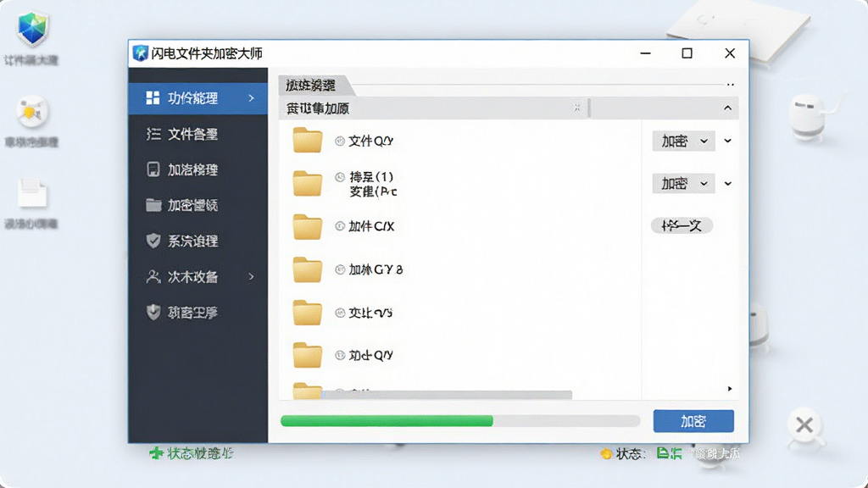This screenshot has height=488, width=868.
Task: Click the pill button in the 加件C/X row
Action: point(682,225)
